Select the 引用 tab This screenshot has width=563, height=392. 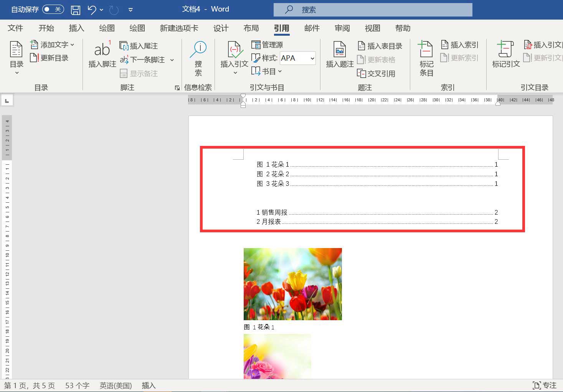coord(281,28)
